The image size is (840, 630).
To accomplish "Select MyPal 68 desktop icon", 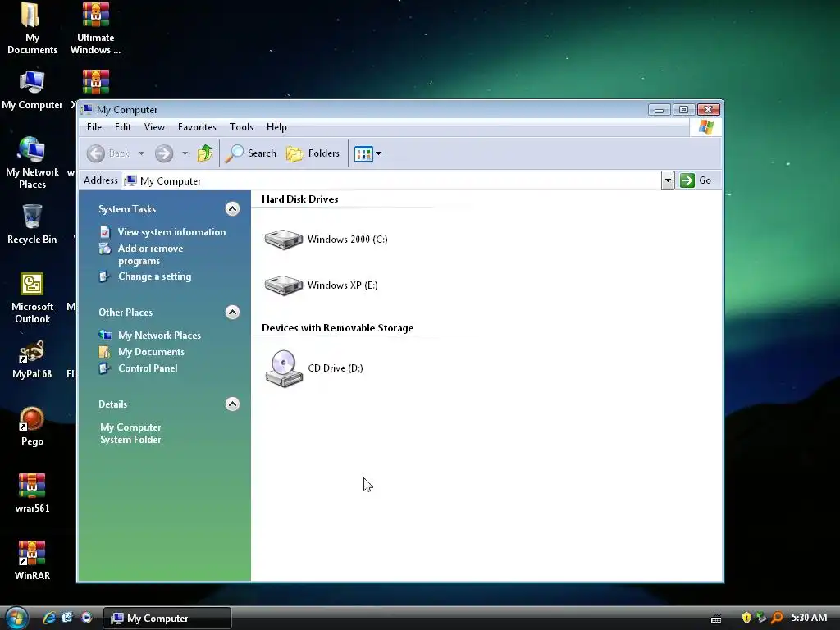I will [x=32, y=359].
